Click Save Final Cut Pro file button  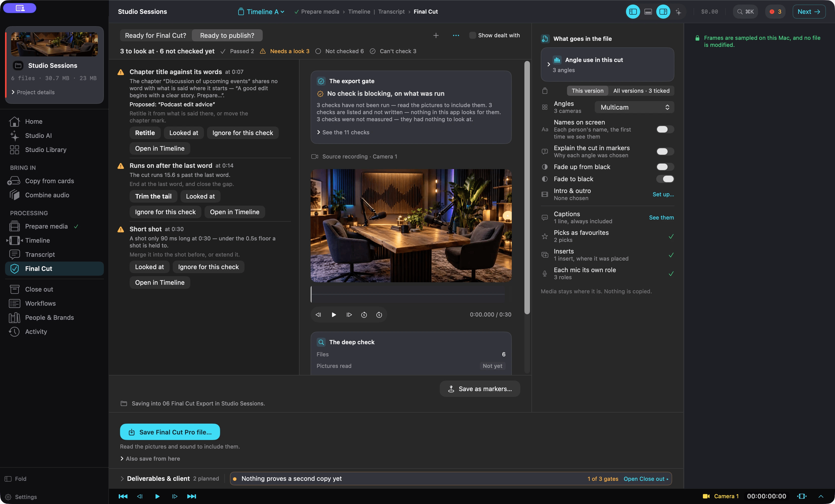coord(170,432)
